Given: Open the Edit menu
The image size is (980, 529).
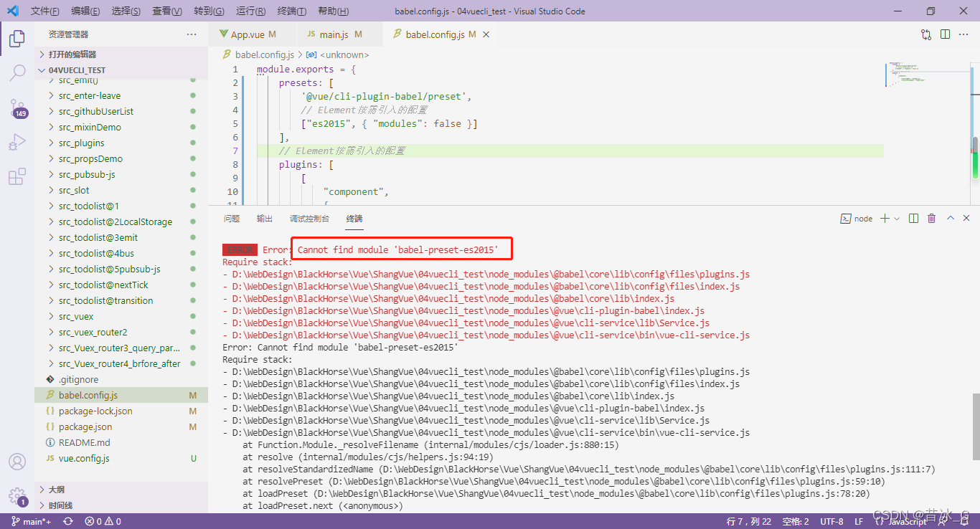Looking at the screenshot, I should (86, 11).
